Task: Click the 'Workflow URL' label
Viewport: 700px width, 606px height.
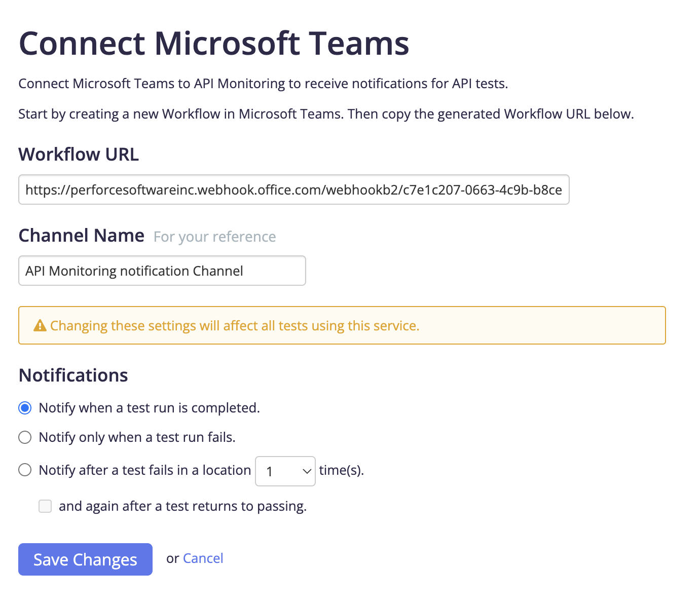Action: (79, 154)
